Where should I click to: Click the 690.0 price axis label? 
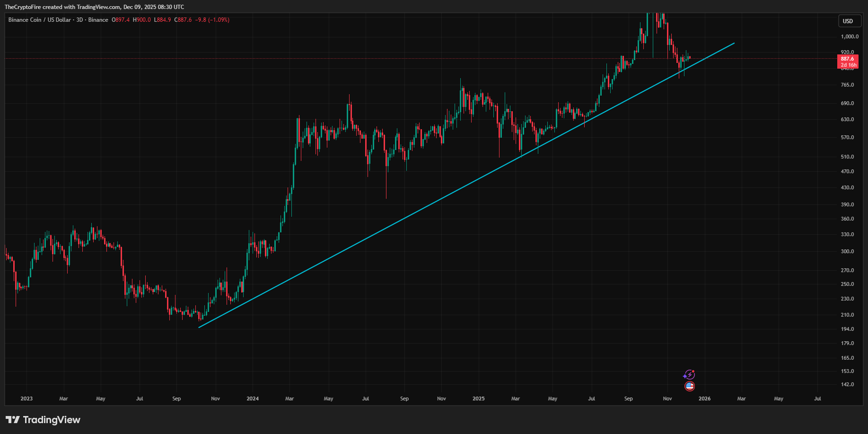coord(848,103)
